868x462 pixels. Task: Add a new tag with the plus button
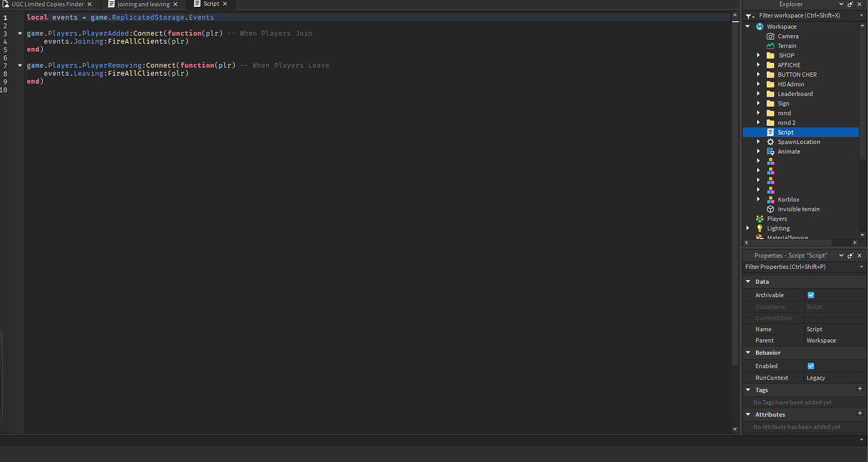(x=860, y=389)
